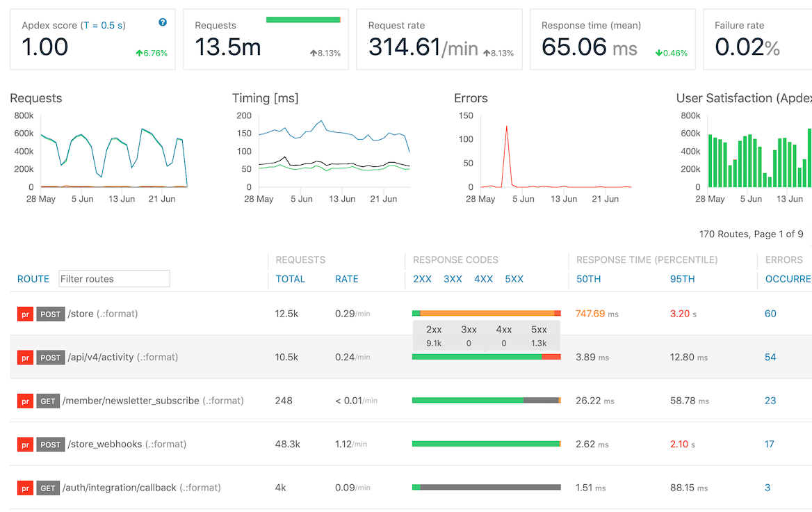Viewport: 812px width, 512px height.
Task: Click the Filter routes input field
Action: pos(114,279)
